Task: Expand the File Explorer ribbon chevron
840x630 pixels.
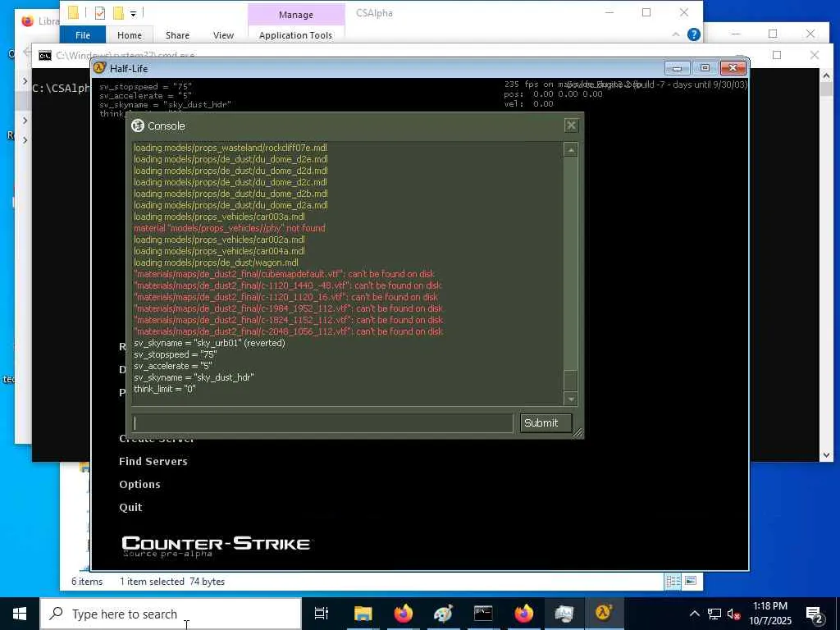Action: (676, 34)
